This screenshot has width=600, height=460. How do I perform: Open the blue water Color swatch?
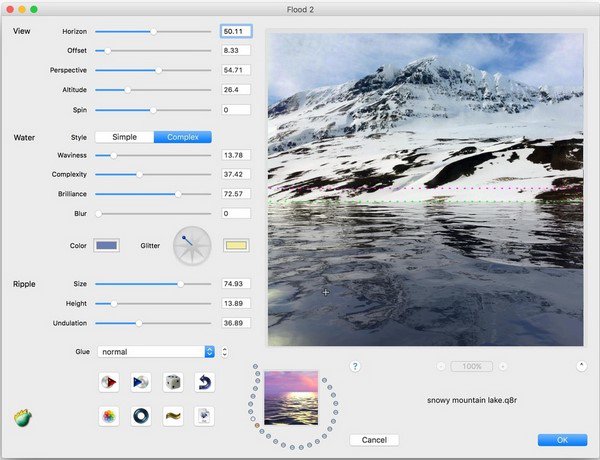106,245
